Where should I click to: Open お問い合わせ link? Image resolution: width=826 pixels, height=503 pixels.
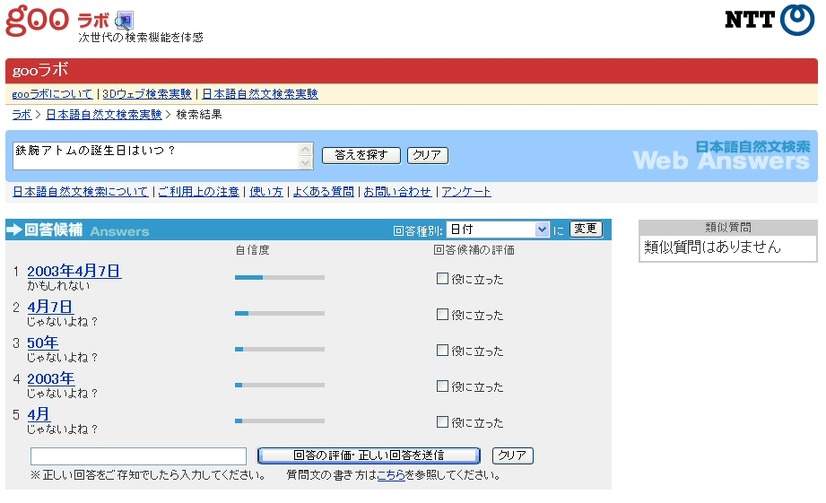(397, 192)
